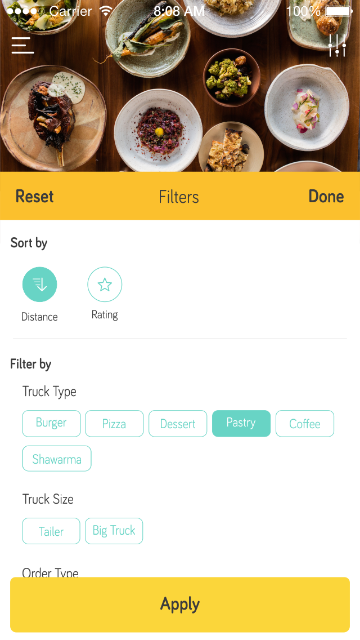Tap the filter sliders icon
Viewport: 360px width, 640px height.
click(338, 45)
